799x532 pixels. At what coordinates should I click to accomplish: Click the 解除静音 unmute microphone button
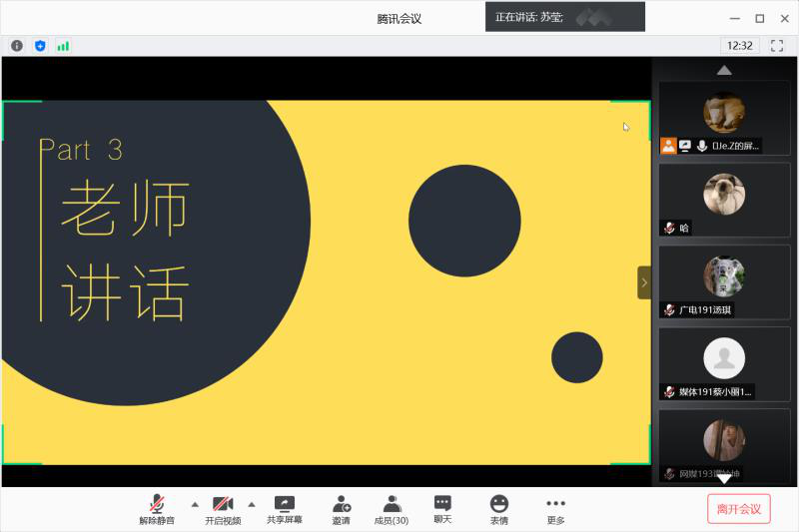[156, 509]
